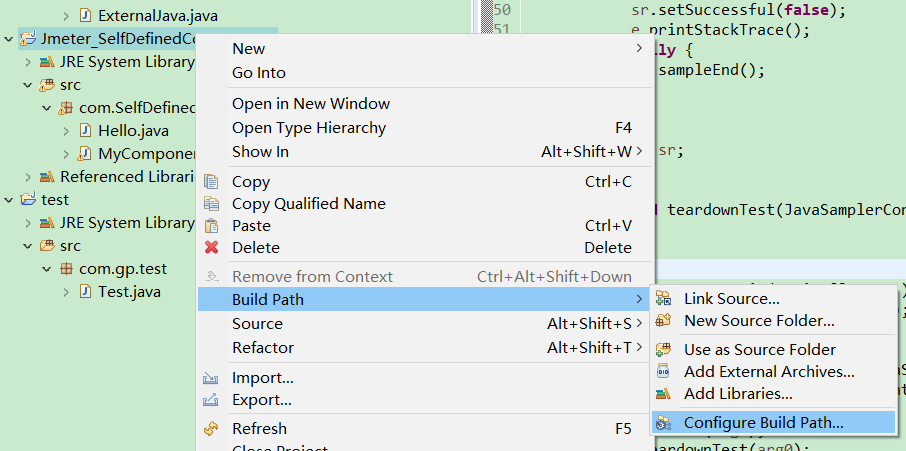The height and width of the screenshot is (451, 906).
Task: Click the Add Libraries icon
Action: click(x=663, y=394)
